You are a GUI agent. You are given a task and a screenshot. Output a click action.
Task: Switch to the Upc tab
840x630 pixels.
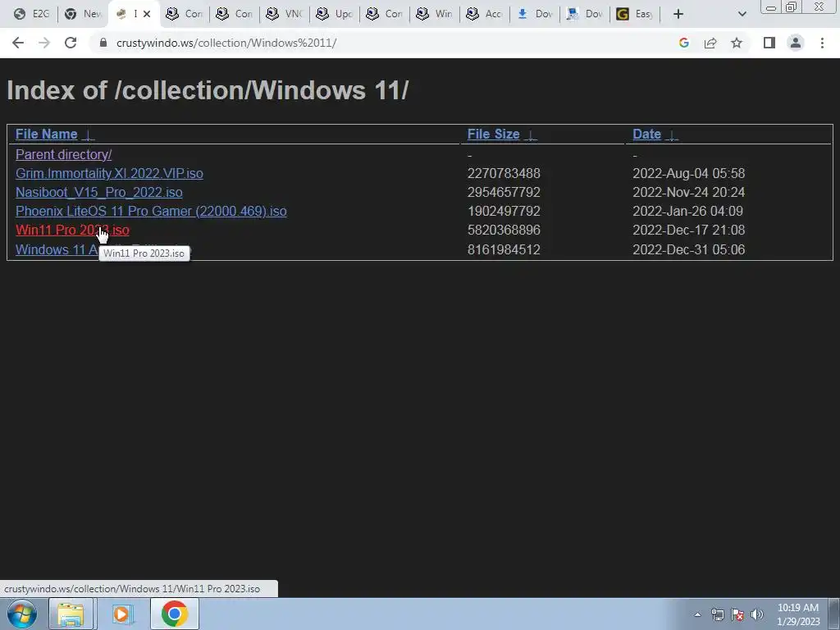pyautogui.click(x=335, y=14)
